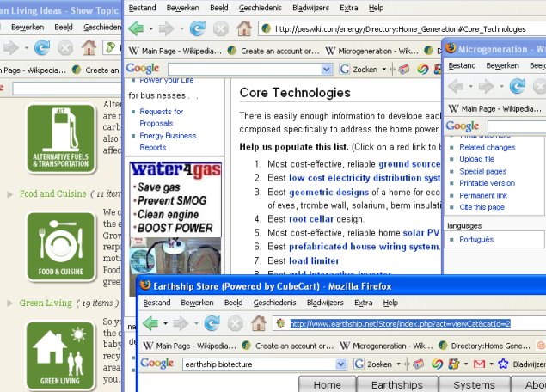Reload the Earthship Store page
546x392 pixels.
(x=212, y=323)
